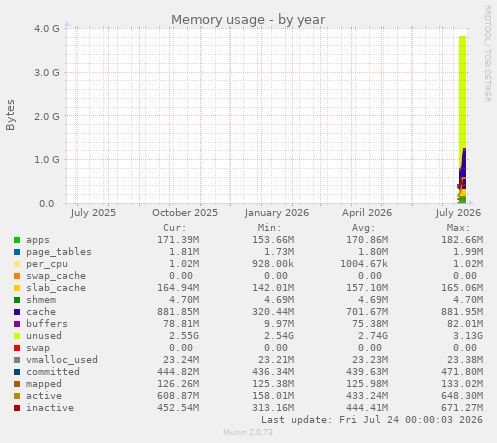Click the 'mapped' legend label
This screenshot has width=497, height=443.
44,384
